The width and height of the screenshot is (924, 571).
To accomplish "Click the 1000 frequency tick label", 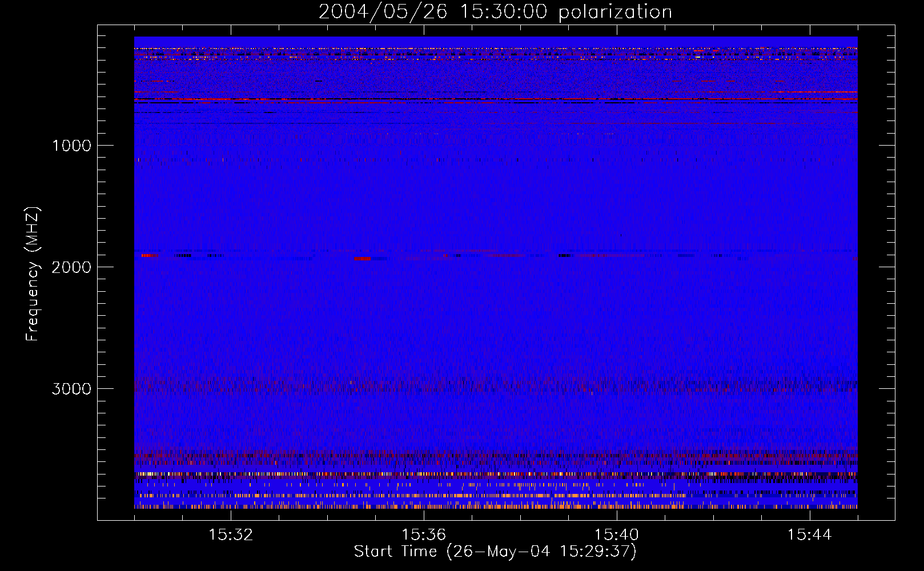I will 71,146.
